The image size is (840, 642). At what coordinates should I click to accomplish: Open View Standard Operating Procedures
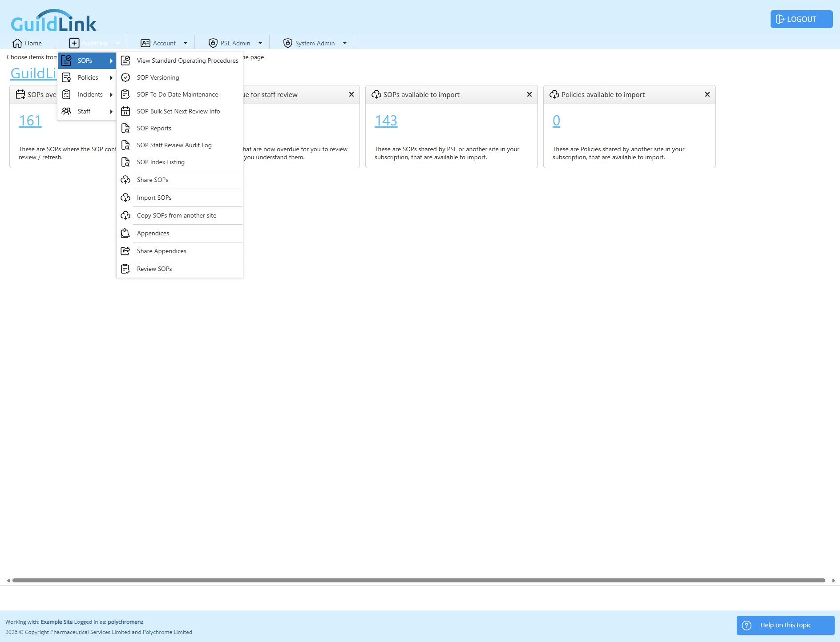pyautogui.click(x=180, y=61)
